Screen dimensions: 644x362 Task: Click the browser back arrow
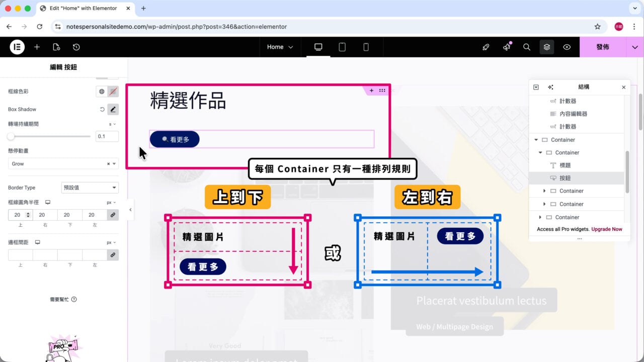point(9,27)
